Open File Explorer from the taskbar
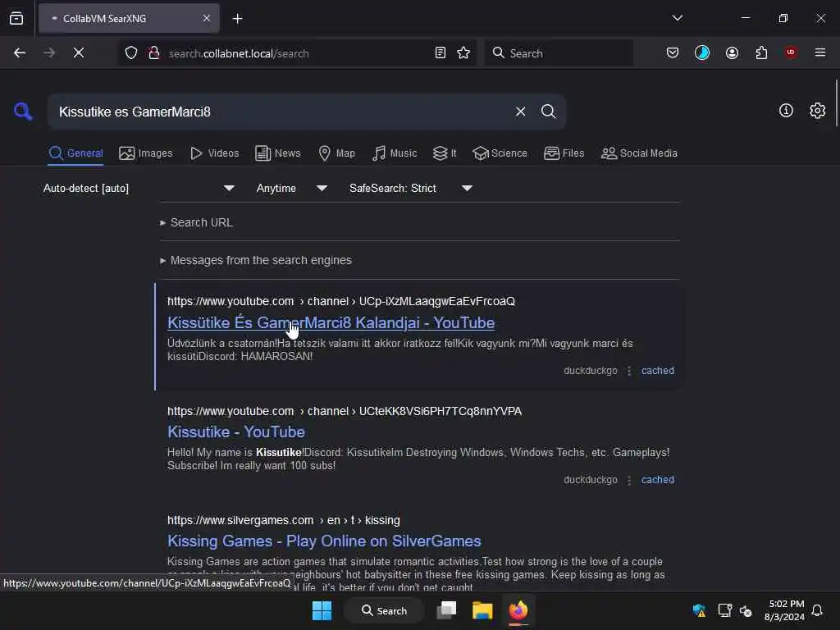The height and width of the screenshot is (630, 840). [482, 610]
